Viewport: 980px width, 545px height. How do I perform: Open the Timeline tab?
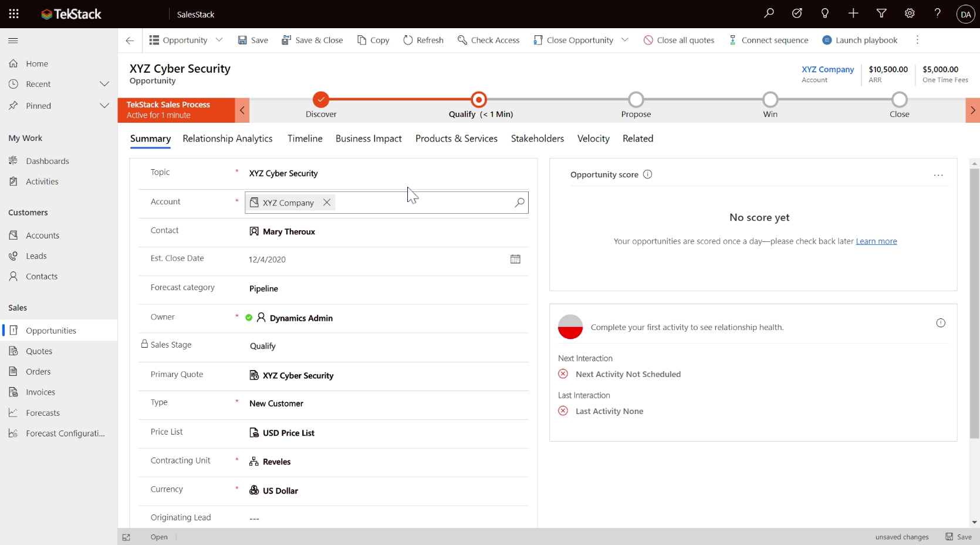(305, 139)
